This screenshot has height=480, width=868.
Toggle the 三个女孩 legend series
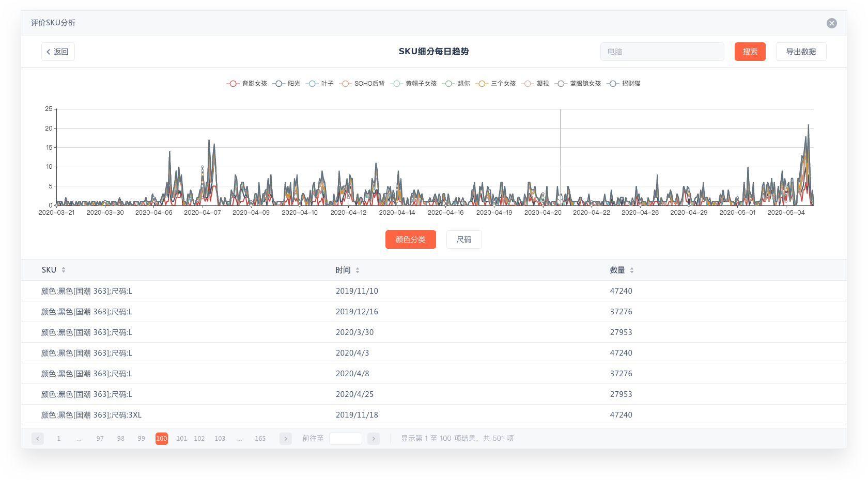tap(496, 84)
